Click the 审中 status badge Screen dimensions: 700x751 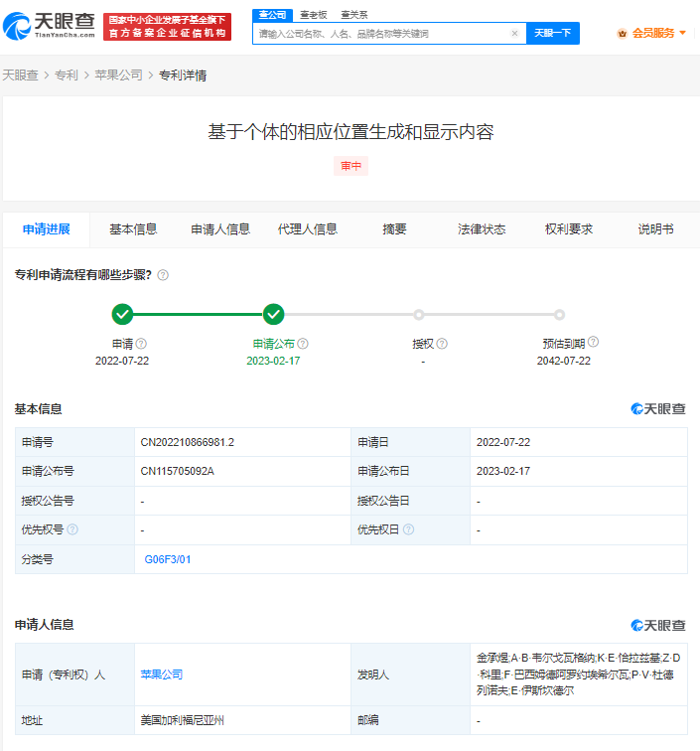[x=350, y=166]
